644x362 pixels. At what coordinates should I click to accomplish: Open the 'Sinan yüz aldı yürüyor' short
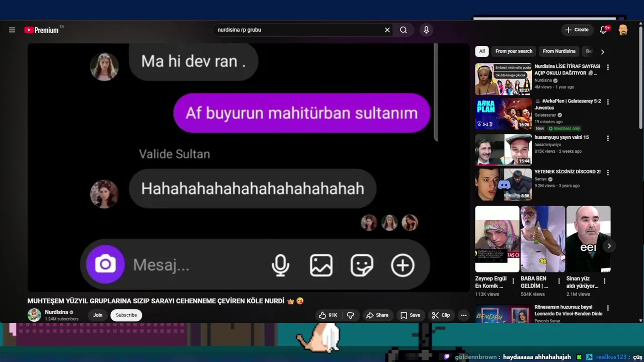[x=588, y=239]
